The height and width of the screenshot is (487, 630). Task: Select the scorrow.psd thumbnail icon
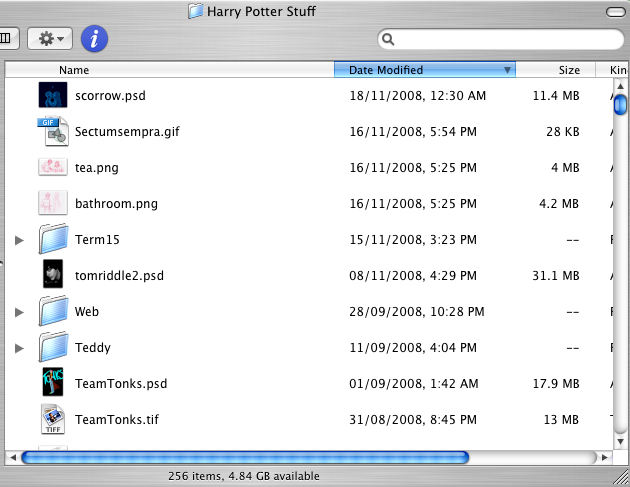coord(53,95)
